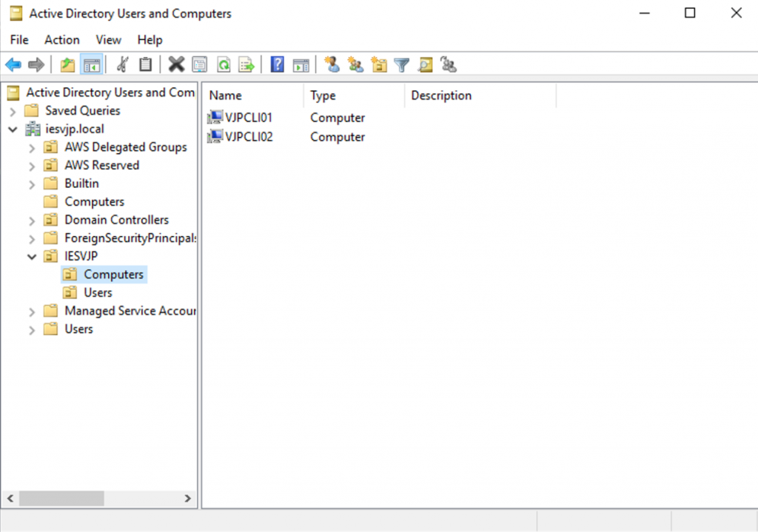Click the create new user icon

coord(332,65)
